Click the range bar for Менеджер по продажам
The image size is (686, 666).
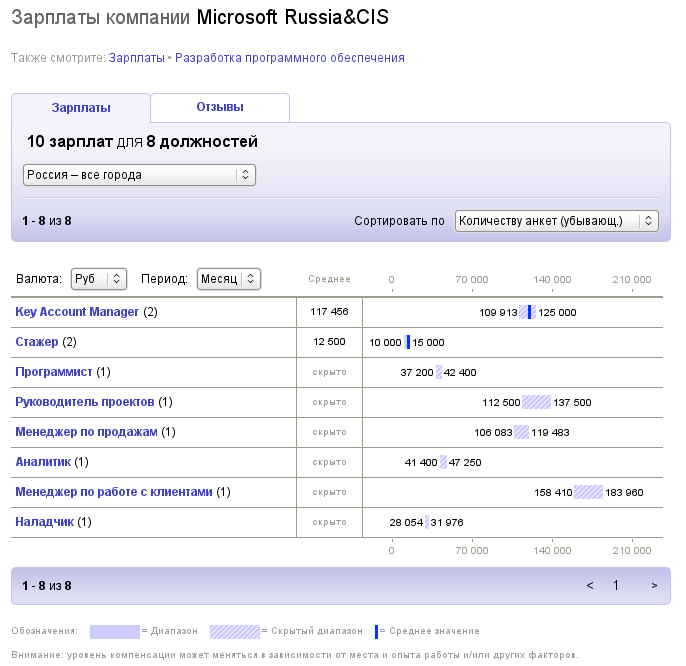[521, 432]
